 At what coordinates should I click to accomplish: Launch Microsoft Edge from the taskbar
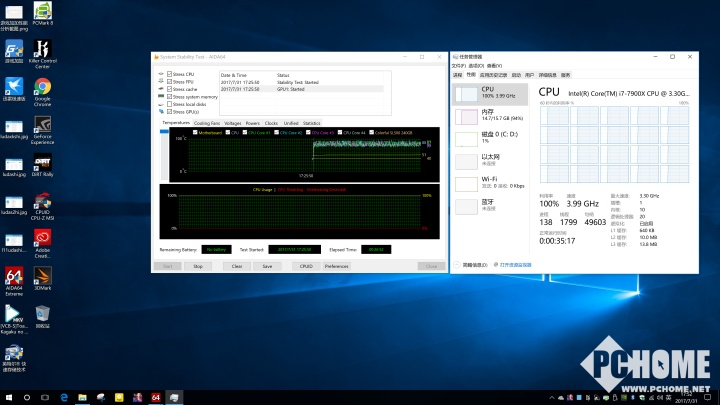click(64, 398)
